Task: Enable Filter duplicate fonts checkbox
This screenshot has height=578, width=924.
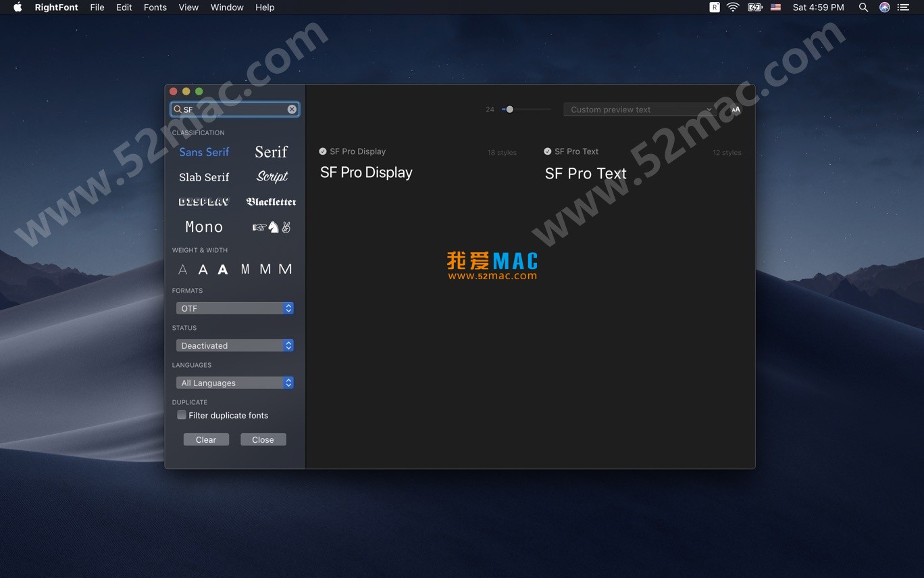Action: [x=182, y=415]
